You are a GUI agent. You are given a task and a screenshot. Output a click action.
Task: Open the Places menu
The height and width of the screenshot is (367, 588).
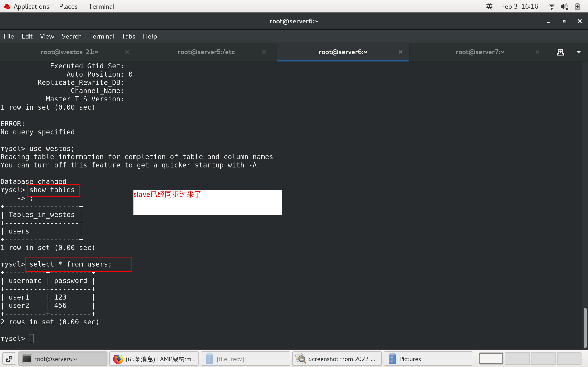(x=68, y=7)
